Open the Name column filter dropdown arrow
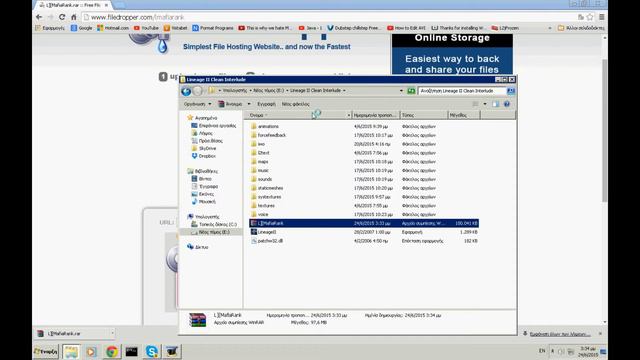This screenshot has height=360, width=640. pos(349,116)
